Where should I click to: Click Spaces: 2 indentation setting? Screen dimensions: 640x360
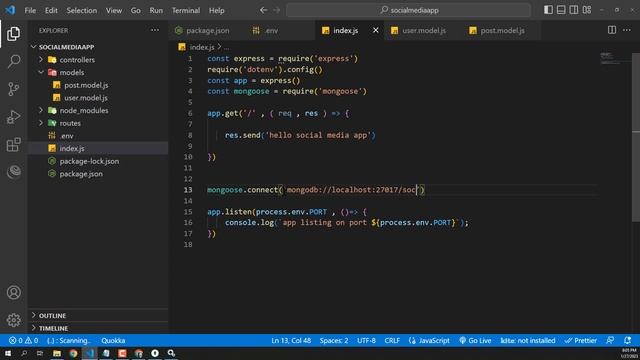[x=334, y=340]
